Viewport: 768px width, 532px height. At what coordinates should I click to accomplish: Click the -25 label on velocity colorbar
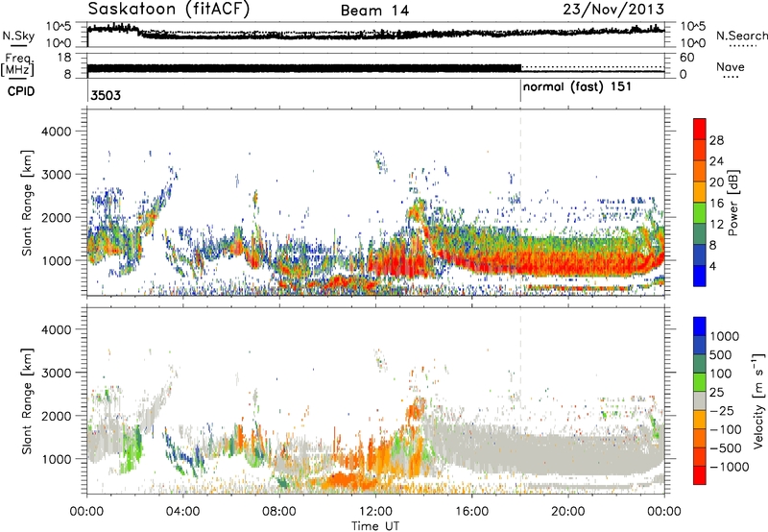tap(722, 410)
